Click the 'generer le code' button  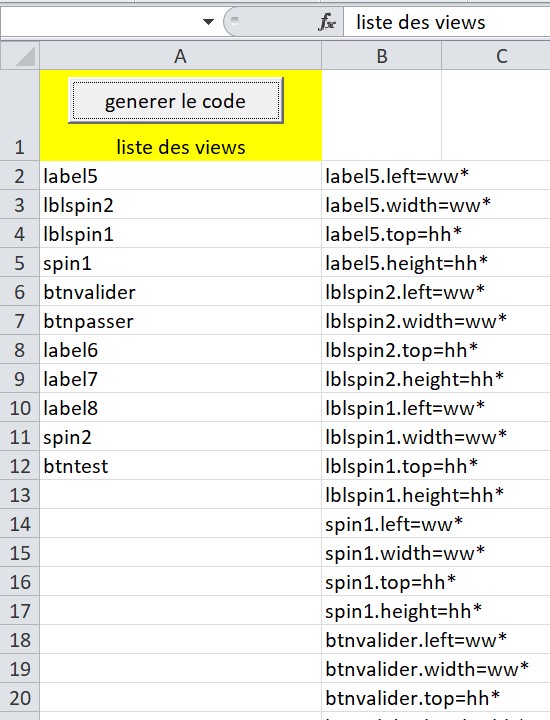tap(175, 101)
